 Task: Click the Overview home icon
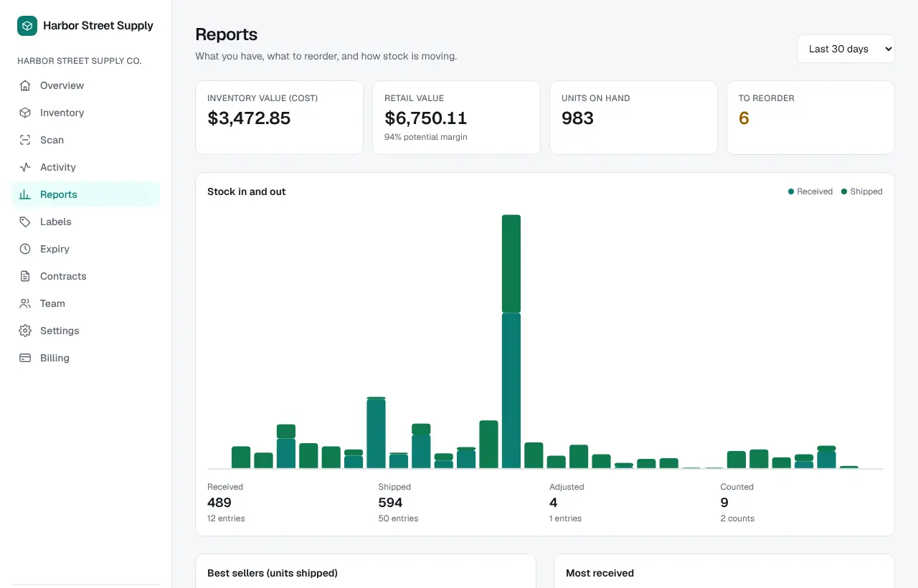pyautogui.click(x=25, y=85)
